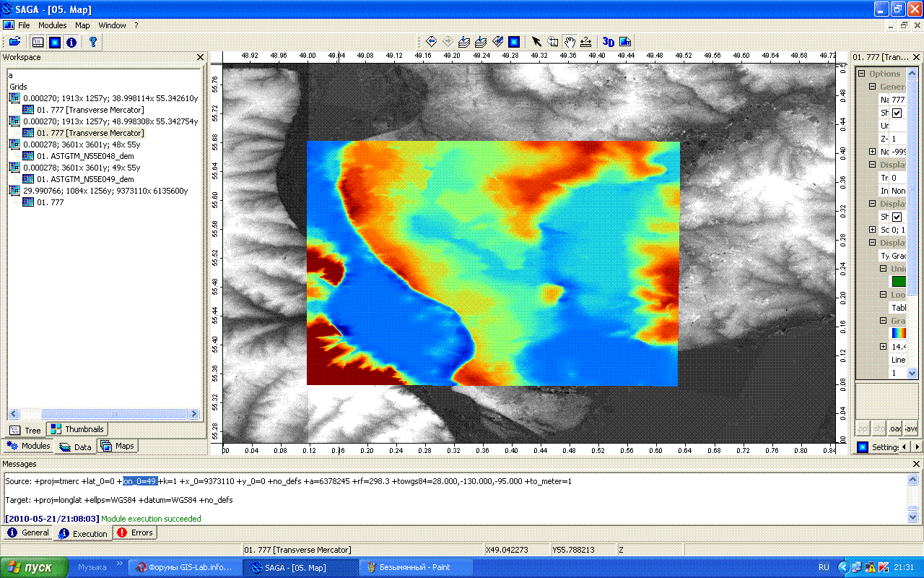Open the blue question mark Help icon
Viewport: 924px width, 578px height.
tap(92, 42)
